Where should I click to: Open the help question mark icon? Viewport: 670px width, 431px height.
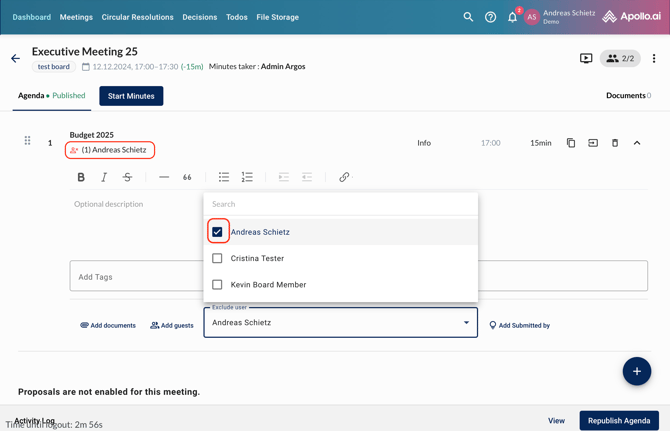[x=490, y=17]
